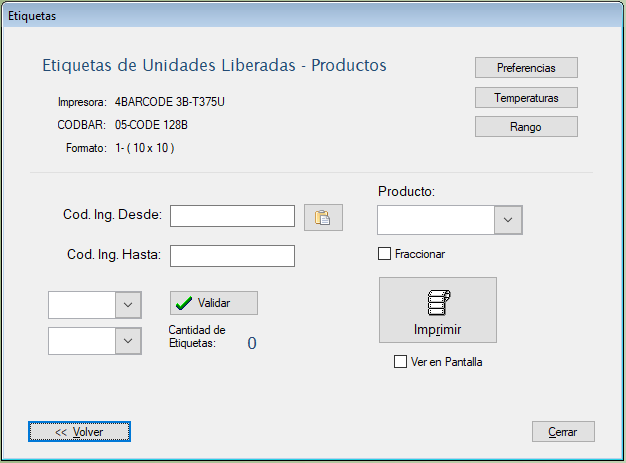This screenshot has width=626, height=463.
Task: Click the Rango button
Action: 526,127
